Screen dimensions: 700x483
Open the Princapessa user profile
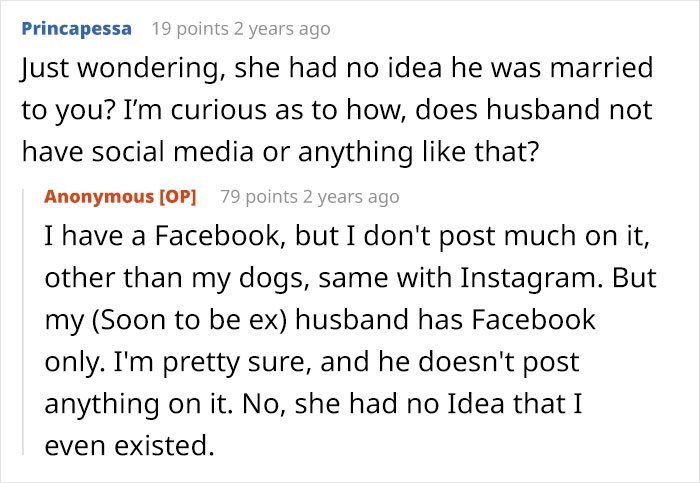[77, 28]
